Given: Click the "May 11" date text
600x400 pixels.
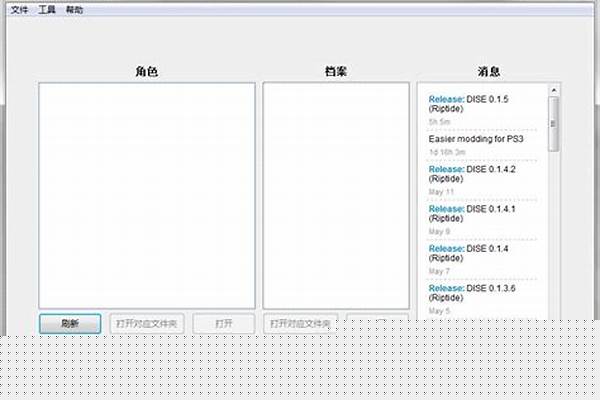Looking at the screenshot, I should click(441, 192).
